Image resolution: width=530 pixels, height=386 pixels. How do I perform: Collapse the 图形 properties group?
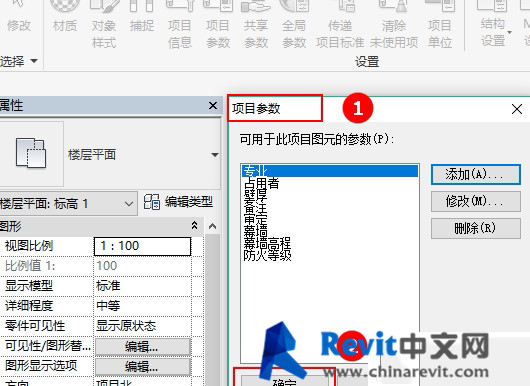[x=194, y=225]
